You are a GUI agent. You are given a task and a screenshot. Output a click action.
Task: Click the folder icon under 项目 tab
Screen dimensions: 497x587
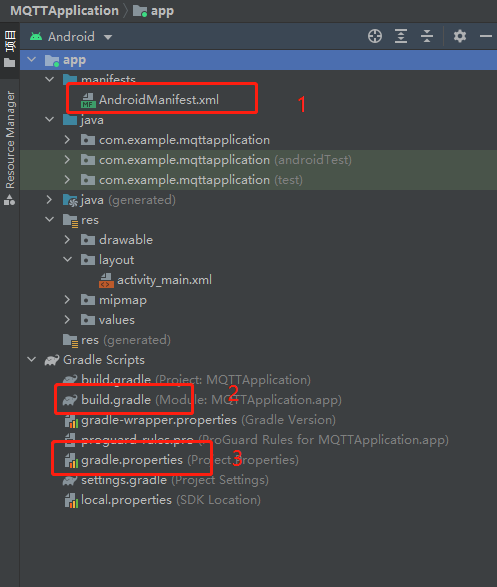pyautogui.click(x=9, y=63)
